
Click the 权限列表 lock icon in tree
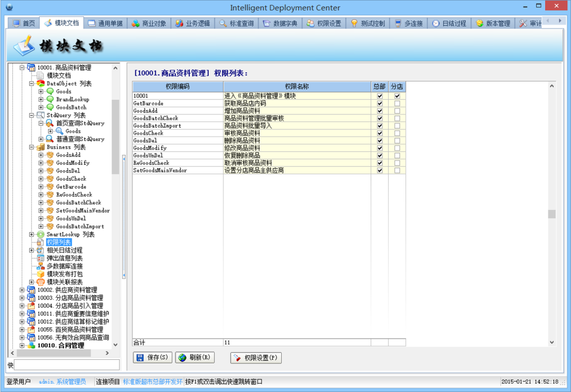(40, 242)
